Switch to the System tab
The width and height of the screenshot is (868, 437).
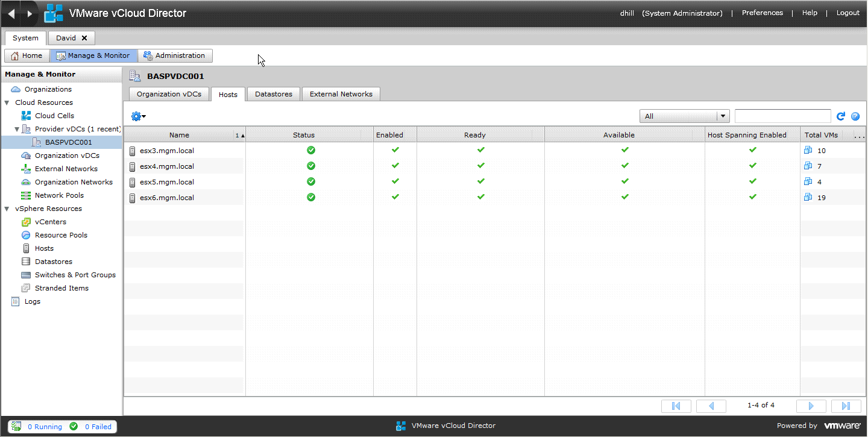[25, 38]
